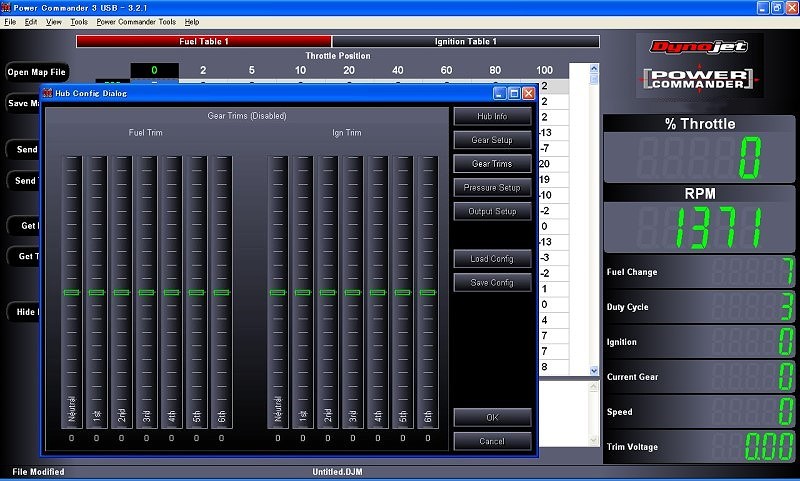Click Ign Trim 3rd gear slider handle
The image size is (800, 481).
coord(353,292)
